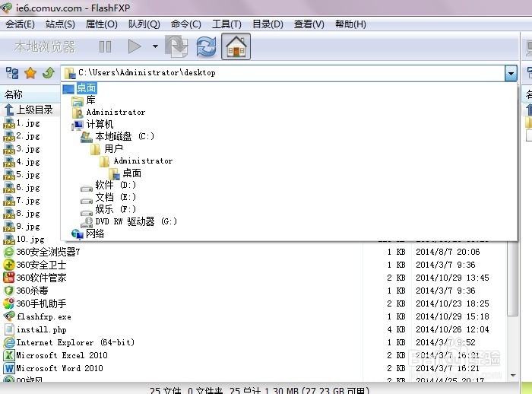Open the 目录(D) menu
This screenshot has height=394, width=532.
point(268,24)
